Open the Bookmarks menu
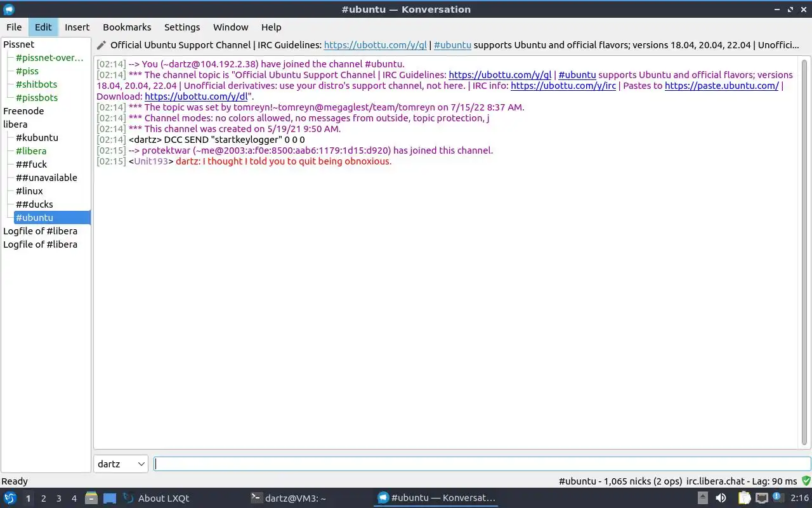The width and height of the screenshot is (812, 508). (x=127, y=27)
